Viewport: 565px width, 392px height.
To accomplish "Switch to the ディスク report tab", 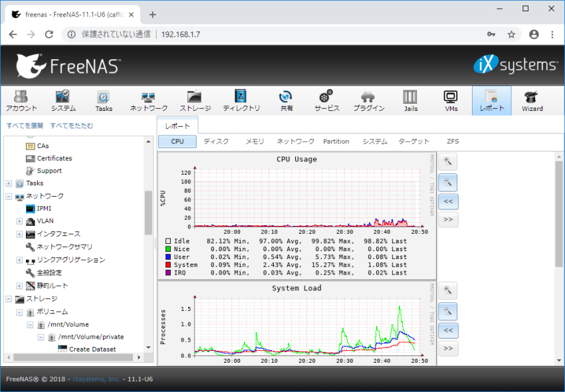I will click(x=216, y=142).
